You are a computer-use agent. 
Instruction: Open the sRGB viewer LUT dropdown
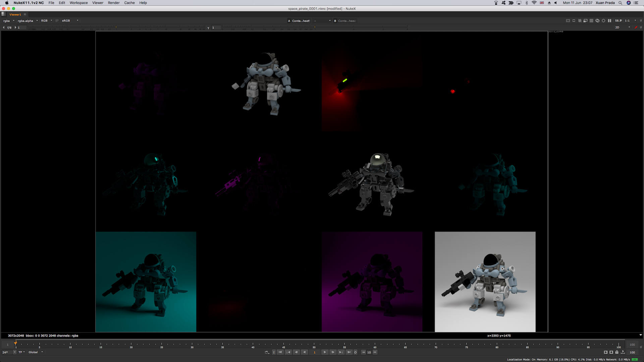[70, 21]
